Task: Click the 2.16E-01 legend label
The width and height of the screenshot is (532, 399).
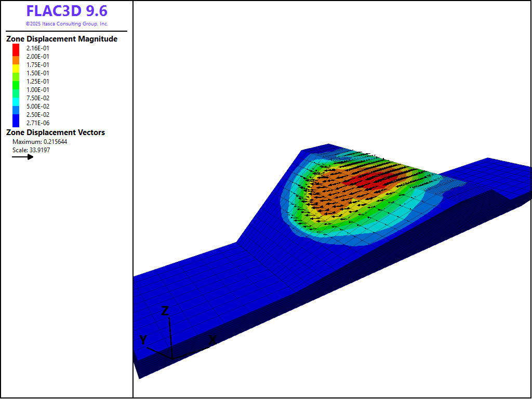Action: pos(38,48)
